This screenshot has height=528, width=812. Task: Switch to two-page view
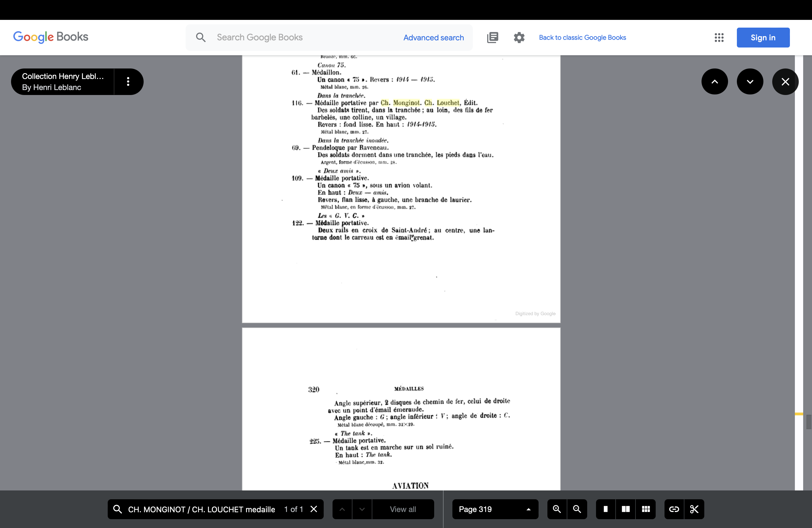pyautogui.click(x=625, y=509)
